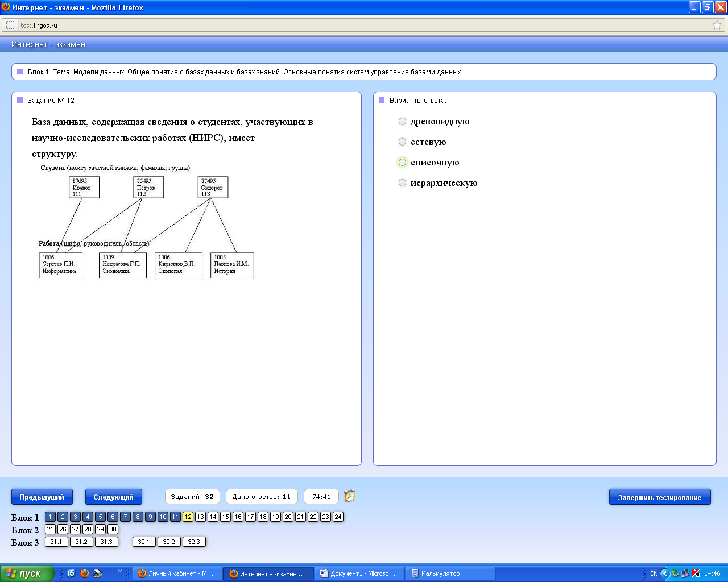Click the page identity icon beside the URL
The height and width of the screenshot is (582, 728).
pos(10,25)
